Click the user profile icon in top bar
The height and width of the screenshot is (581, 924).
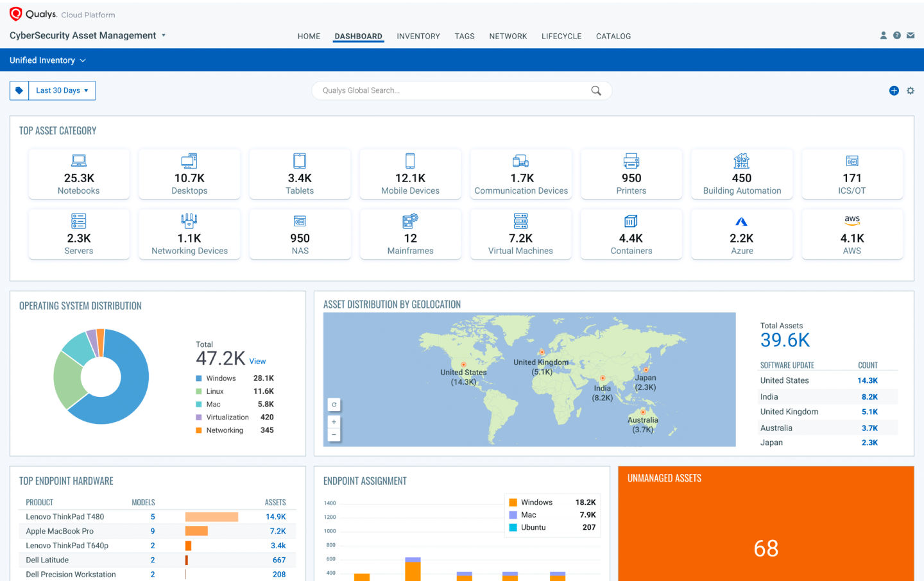(x=884, y=35)
